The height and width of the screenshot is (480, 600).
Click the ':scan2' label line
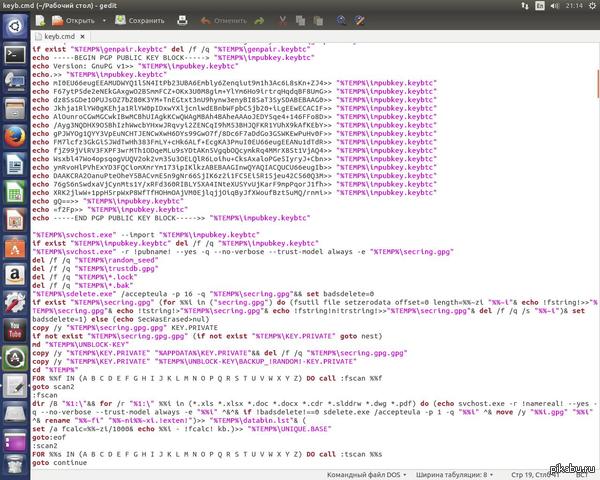[45, 446]
